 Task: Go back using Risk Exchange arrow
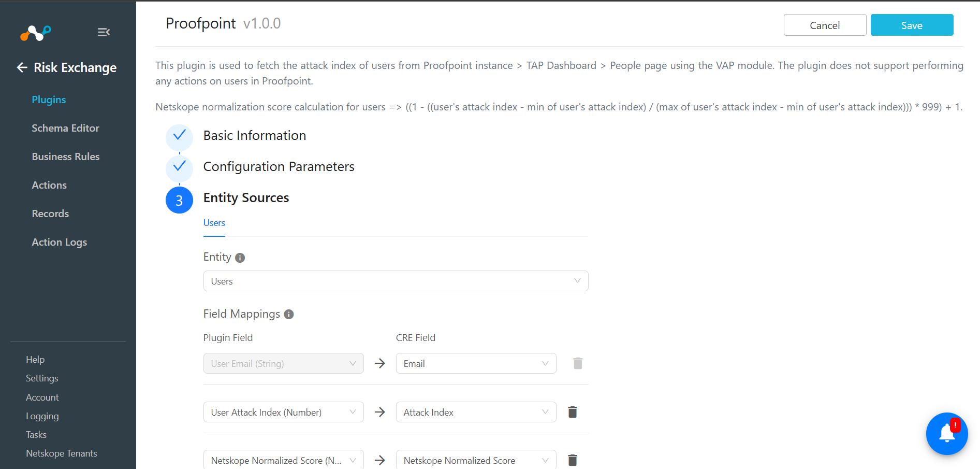tap(22, 67)
